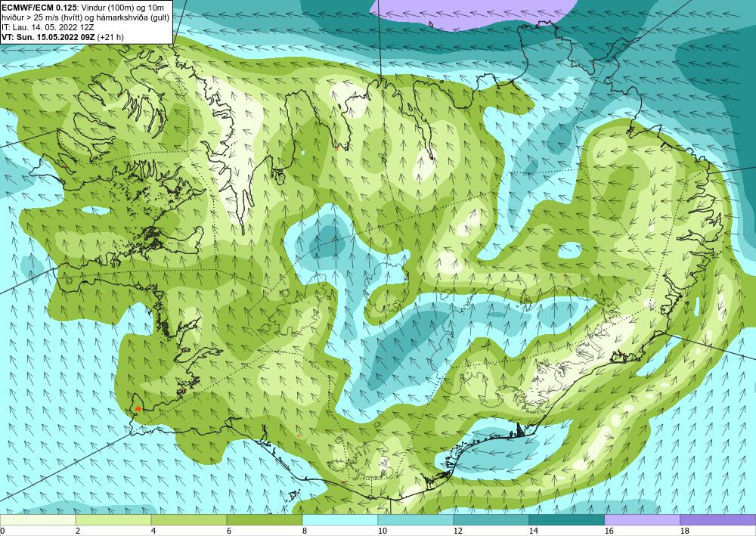Click the pale cream 0–2 m/s legend swatch
The image size is (756, 536).
tap(38, 520)
